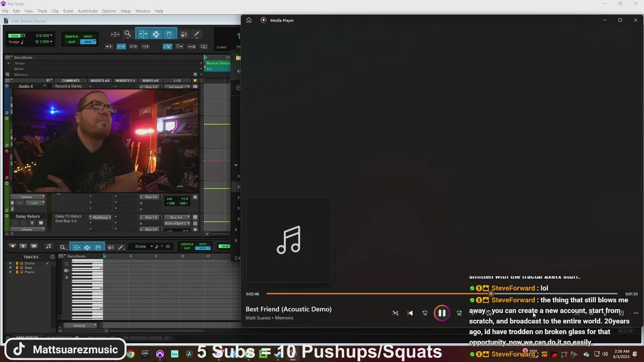Open the Track menu

42,11
